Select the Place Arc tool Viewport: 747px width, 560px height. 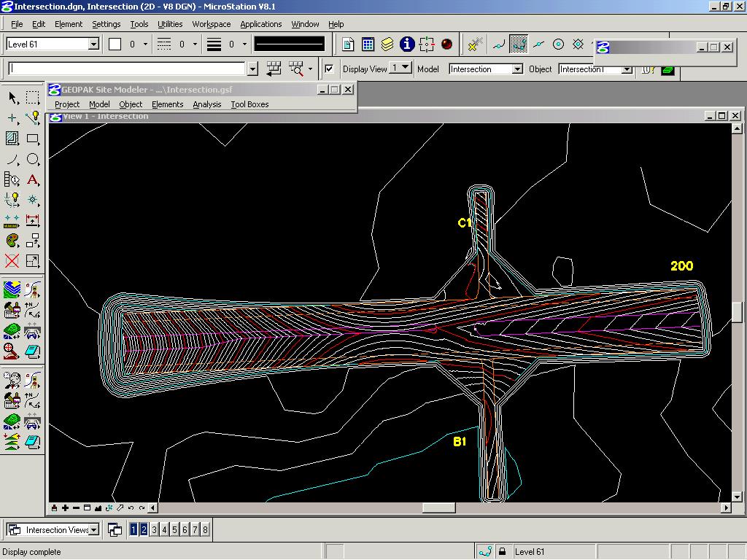click(x=12, y=159)
